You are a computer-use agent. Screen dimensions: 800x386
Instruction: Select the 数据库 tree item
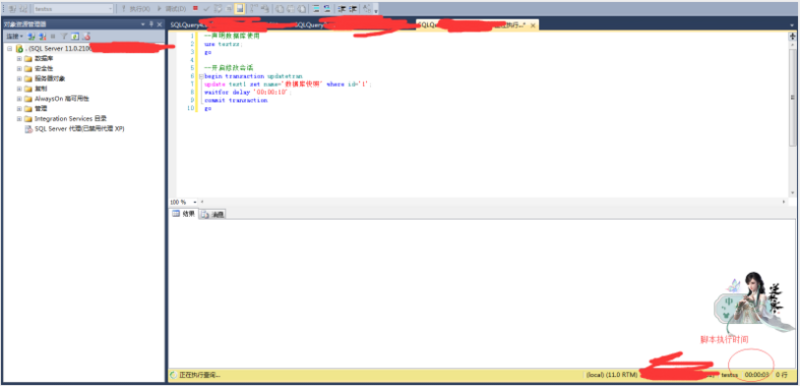coord(44,59)
